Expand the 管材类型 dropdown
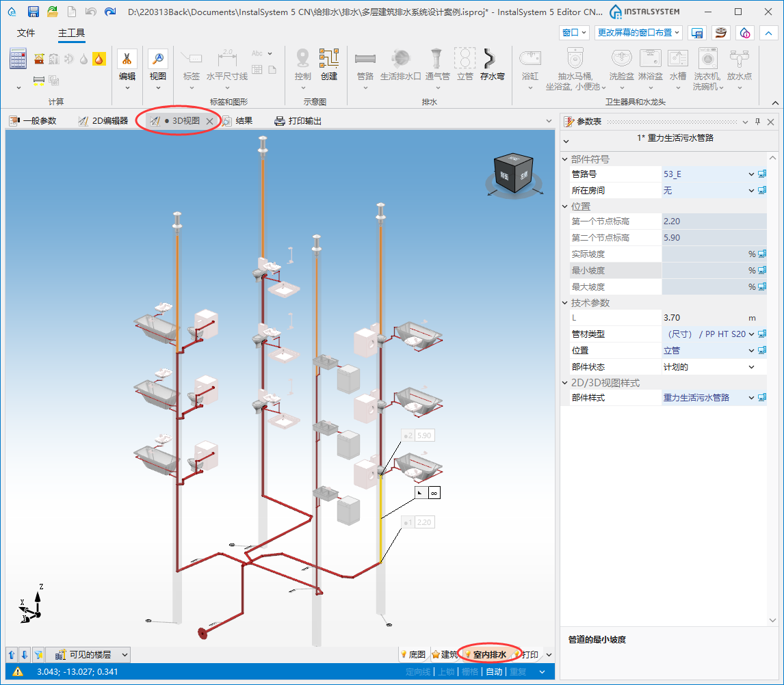Screen dimensions: 784x685 coord(751,334)
